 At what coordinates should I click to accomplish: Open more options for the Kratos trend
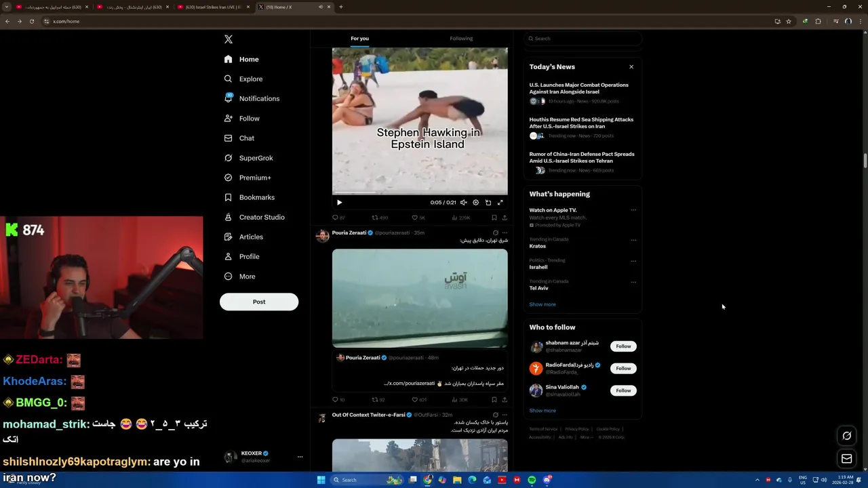click(x=633, y=240)
